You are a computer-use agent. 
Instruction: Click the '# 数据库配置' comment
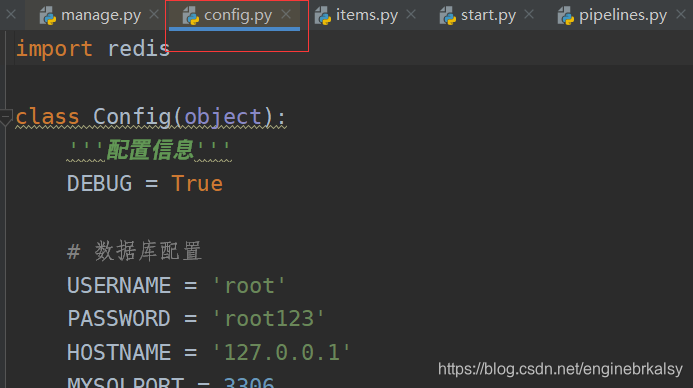coord(134,251)
